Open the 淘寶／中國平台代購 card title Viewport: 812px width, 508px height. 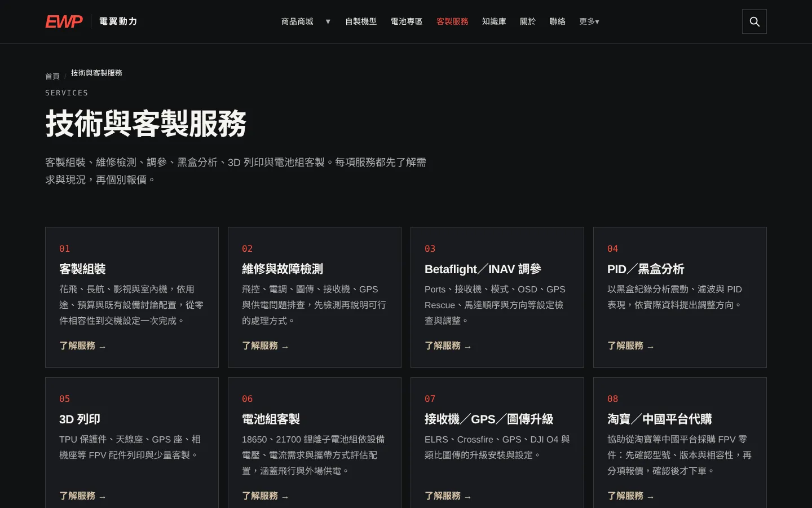pos(660,419)
